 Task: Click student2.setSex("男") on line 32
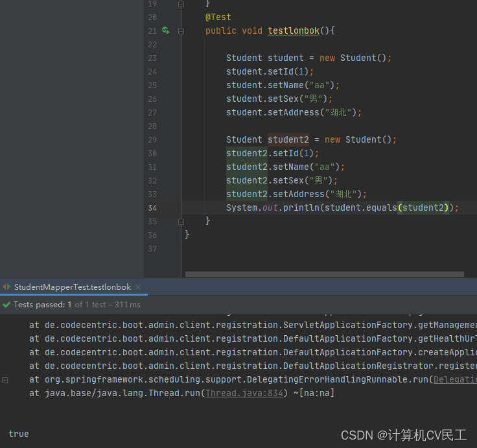[282, 180]
